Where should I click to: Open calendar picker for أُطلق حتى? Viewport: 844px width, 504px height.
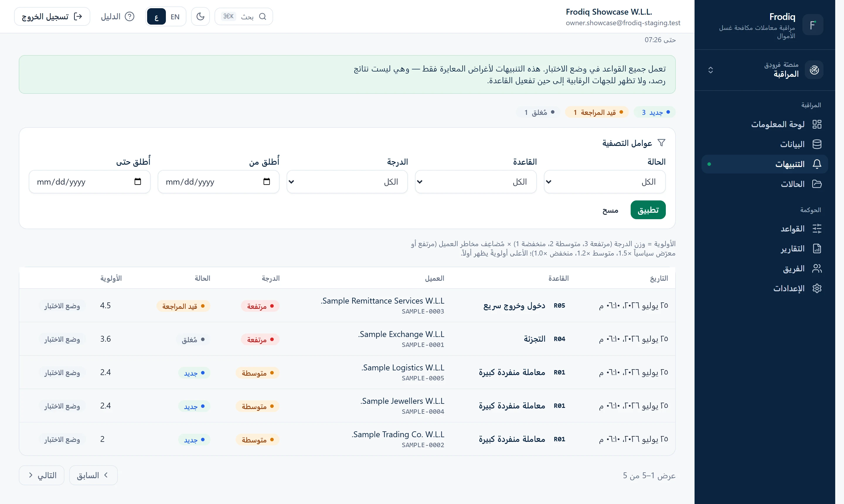point(137,182)
